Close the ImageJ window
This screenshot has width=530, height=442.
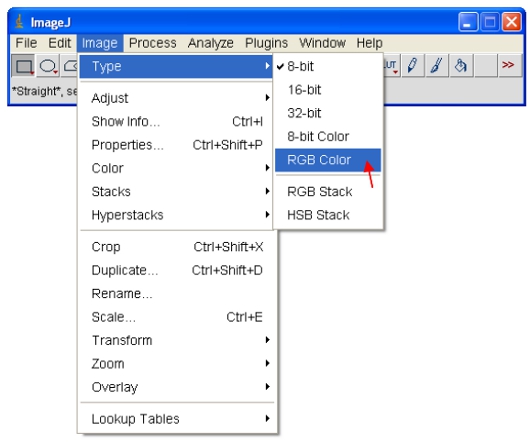click(x=511, y=22)
